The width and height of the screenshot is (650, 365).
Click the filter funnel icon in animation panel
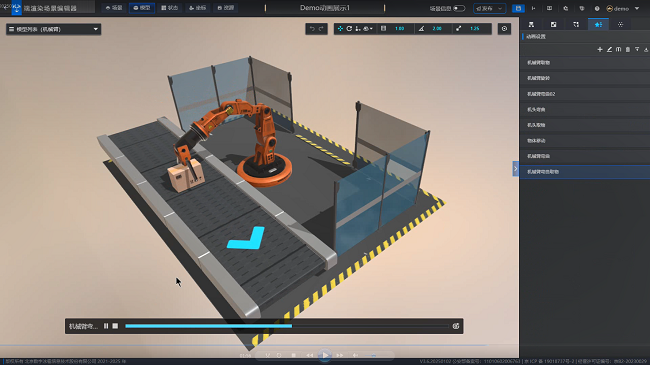[637, 49]
